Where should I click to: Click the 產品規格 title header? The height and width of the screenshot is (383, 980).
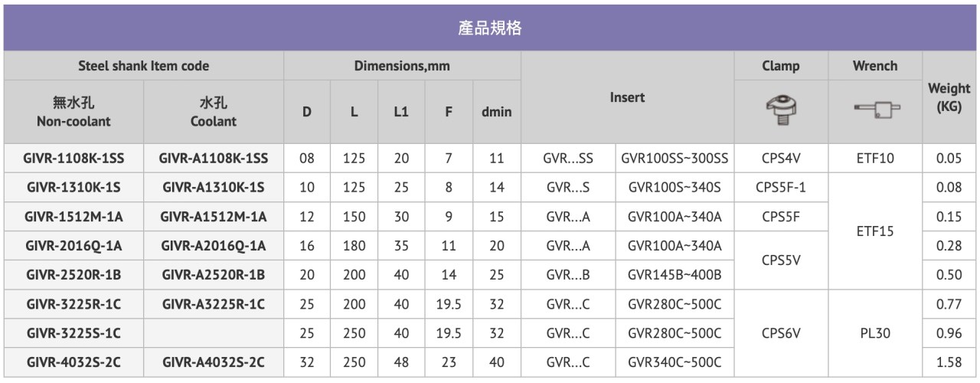coord(490,28)
